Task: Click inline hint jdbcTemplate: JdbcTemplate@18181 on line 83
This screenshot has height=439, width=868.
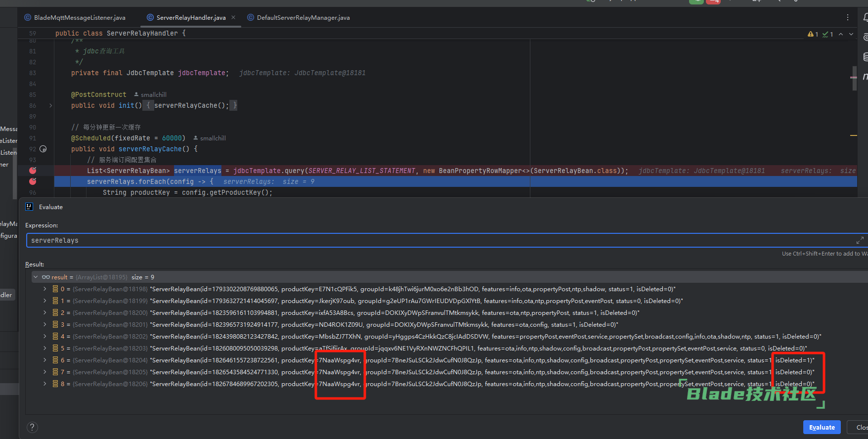Action: point(303,73)
